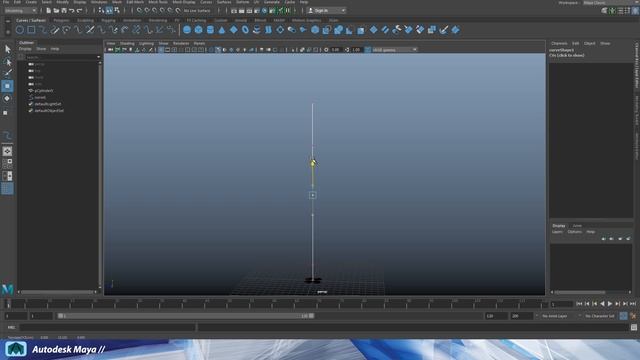Open the viewport Lighting menu
Screen dimensions: 640x360
[146, 43]
